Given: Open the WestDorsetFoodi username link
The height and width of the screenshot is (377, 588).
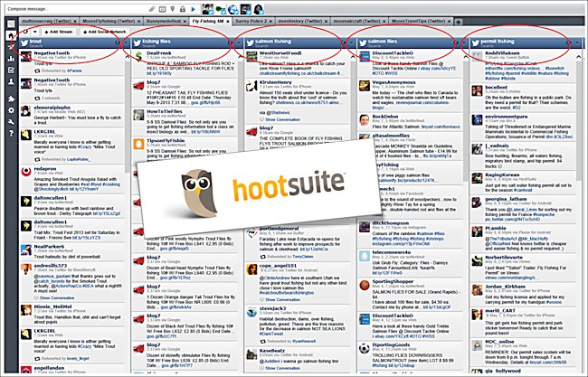Looking at the screenshot, I should pyautogui.click(x=280, y=53).
